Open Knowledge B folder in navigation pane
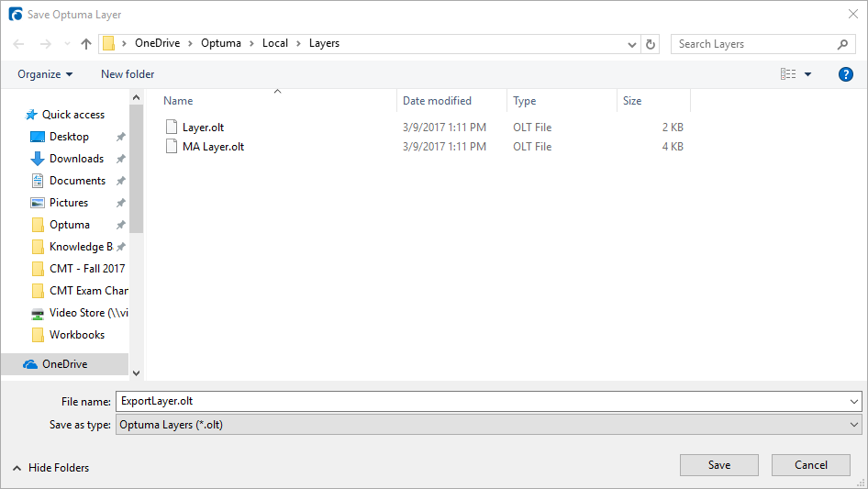This screenshot has width=868, height=489. coord(81,247)
